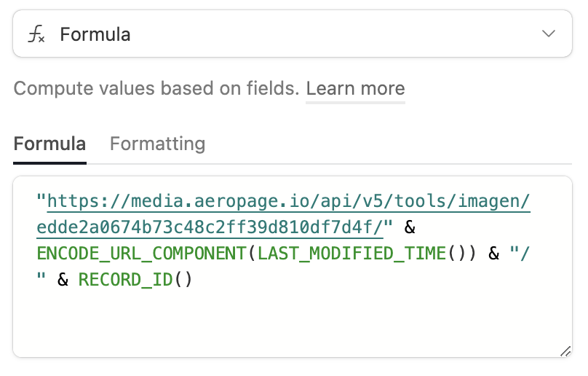Click the ampersand after the URL string

coord(410,227)
